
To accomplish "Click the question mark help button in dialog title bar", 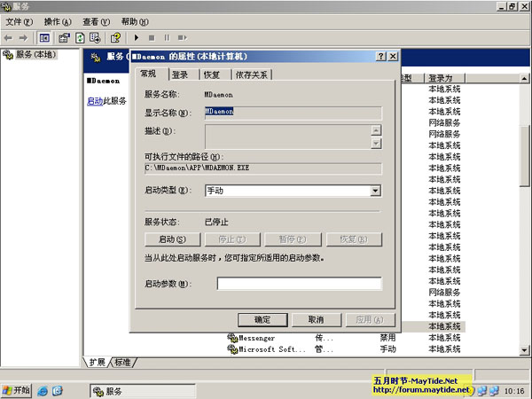I will pos(381,56).
